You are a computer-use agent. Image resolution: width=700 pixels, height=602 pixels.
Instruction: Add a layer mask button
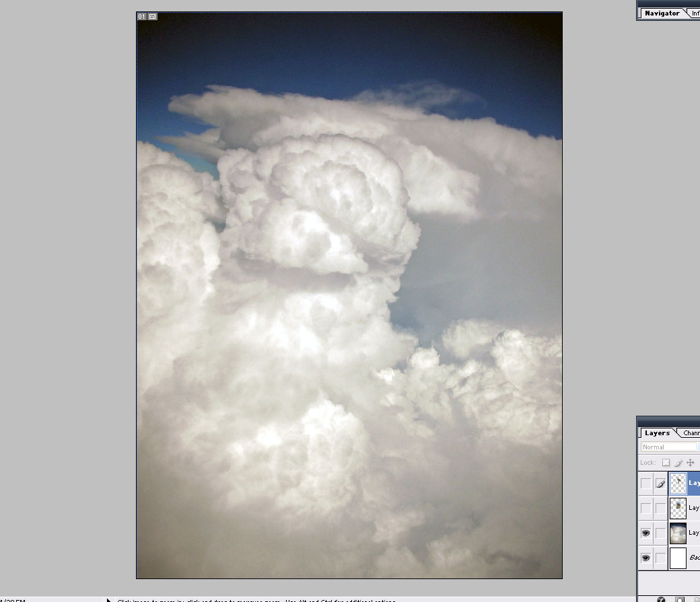[x=679, y=599]
